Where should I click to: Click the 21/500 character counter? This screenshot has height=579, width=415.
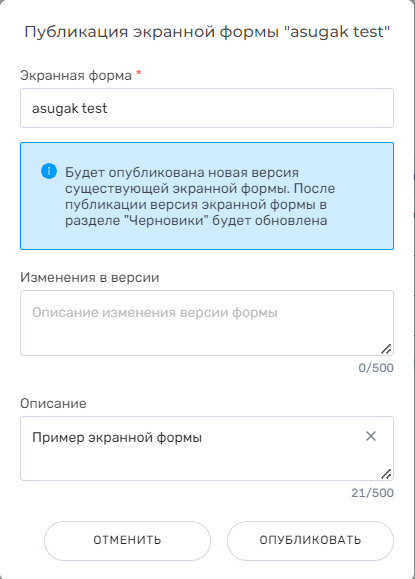pos(372,493)
